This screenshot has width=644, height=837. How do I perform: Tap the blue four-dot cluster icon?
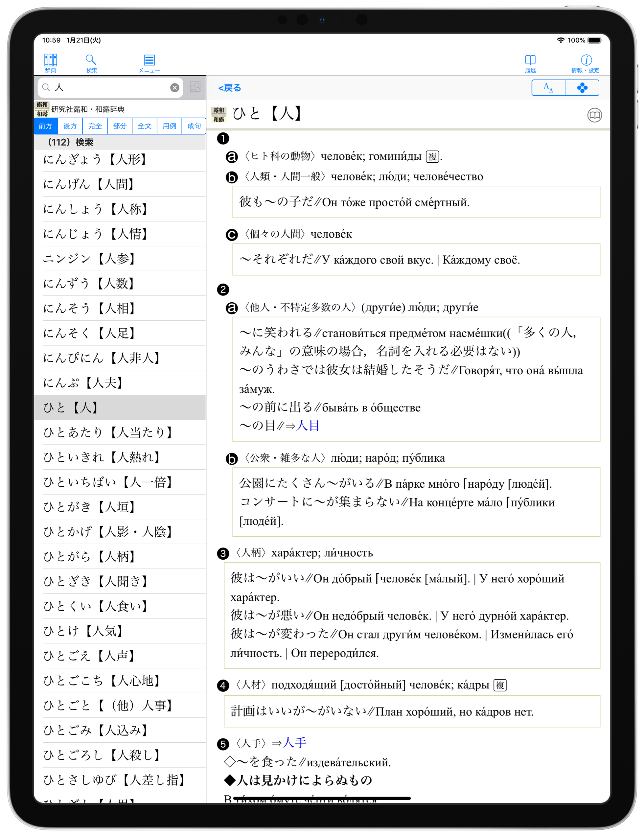pyautogui.click(x=582, y=88)
